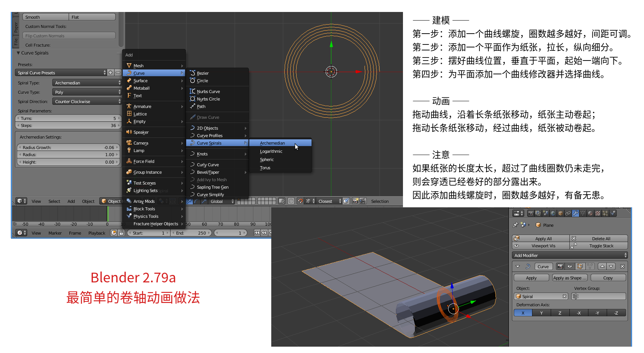The image size is (644, 353).
Task: Click the Toggle Stack button
Action: pyautogui.click(x=599, y=246)
